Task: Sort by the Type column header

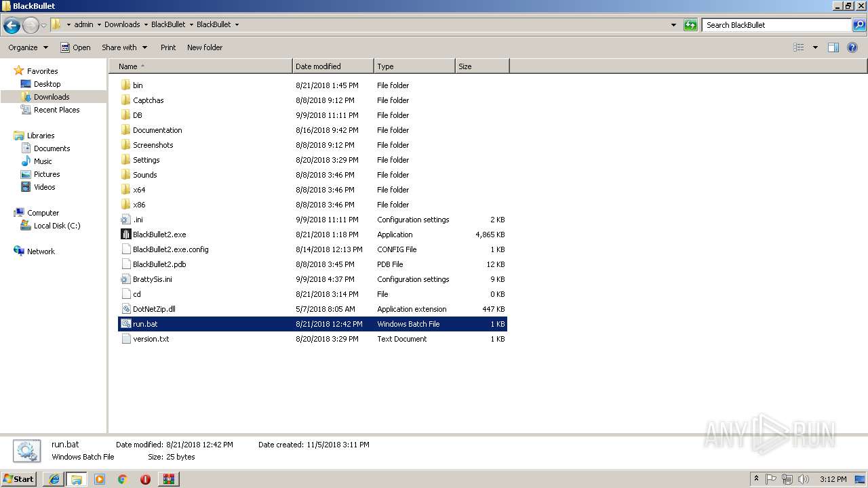Action: pos(414,66)
